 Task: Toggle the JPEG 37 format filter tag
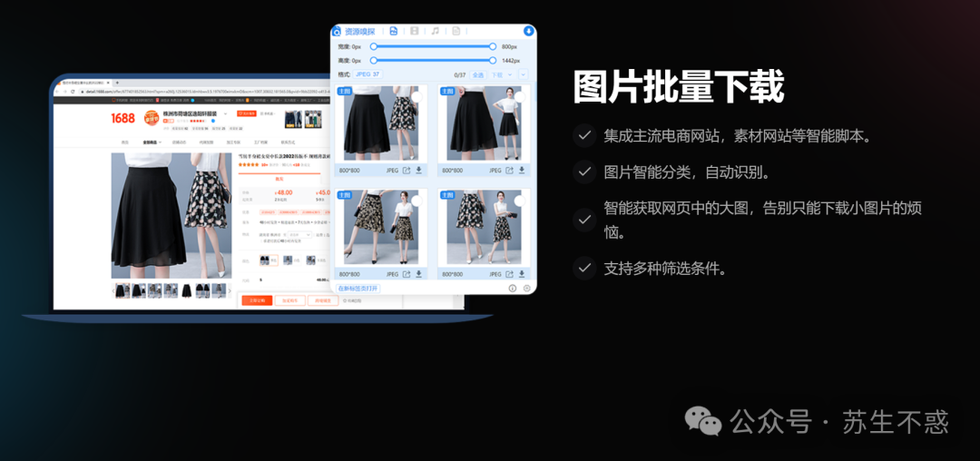pyautogui.click(x=368, y=74)
